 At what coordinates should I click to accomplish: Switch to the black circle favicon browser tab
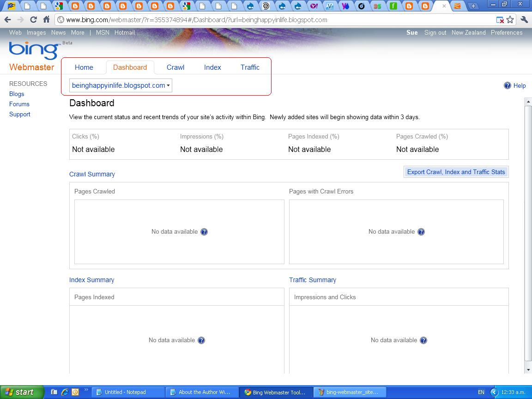tap(361, 6)
